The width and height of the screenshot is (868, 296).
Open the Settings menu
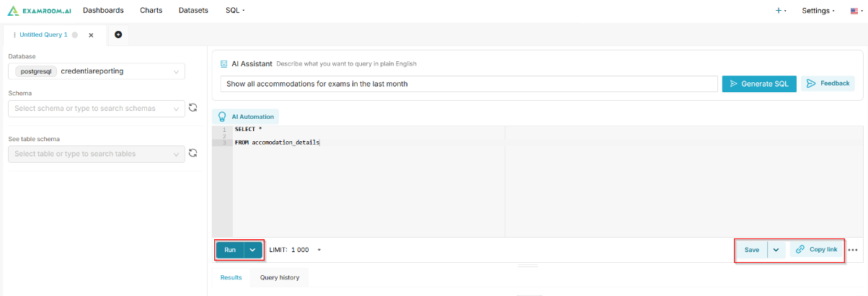pyautogui.click(x=818, y=11)
